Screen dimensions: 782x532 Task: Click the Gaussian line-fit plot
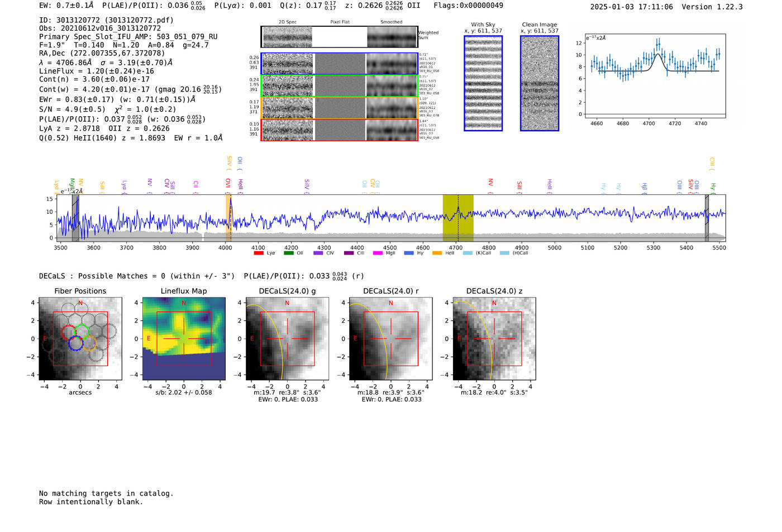coord(655,76)
